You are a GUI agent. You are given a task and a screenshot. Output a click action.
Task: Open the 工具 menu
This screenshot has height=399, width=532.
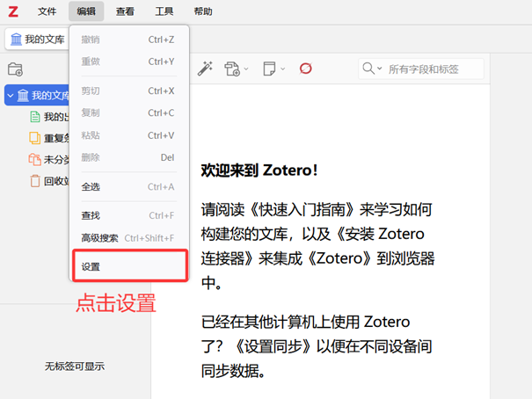point(164,11)
